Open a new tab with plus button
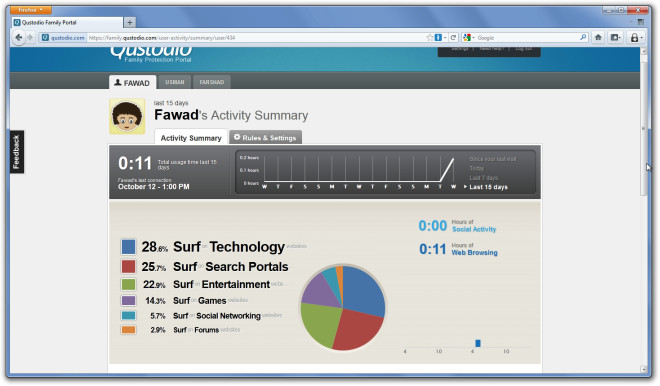Viewport: 660px width, 386px height. tap(130, 22)
